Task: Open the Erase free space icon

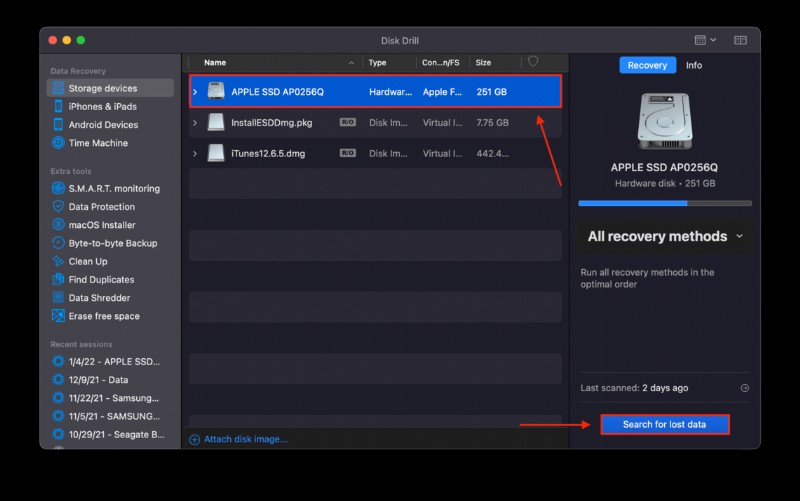Action: [x=58, y=316]
